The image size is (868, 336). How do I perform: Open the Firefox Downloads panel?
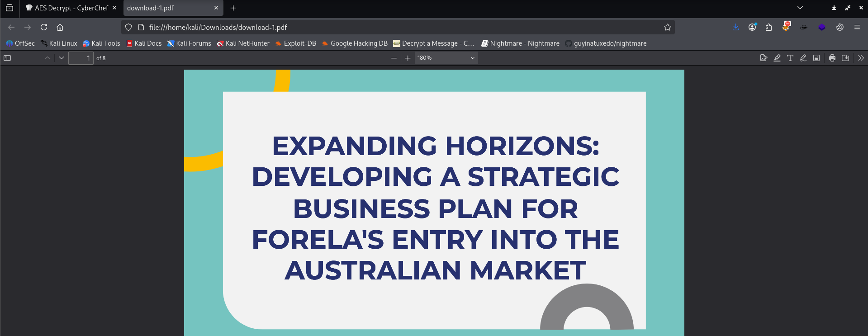[x=736, y=27]
